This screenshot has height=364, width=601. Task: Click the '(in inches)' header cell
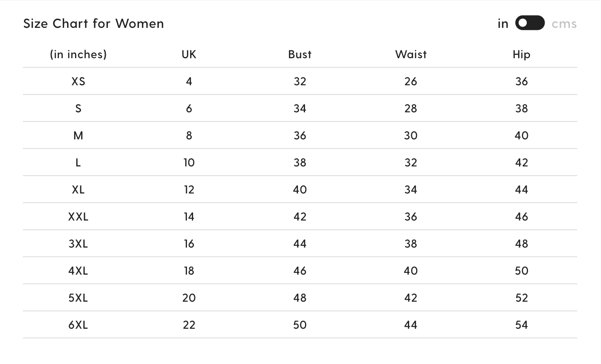(x=78, y=55)
